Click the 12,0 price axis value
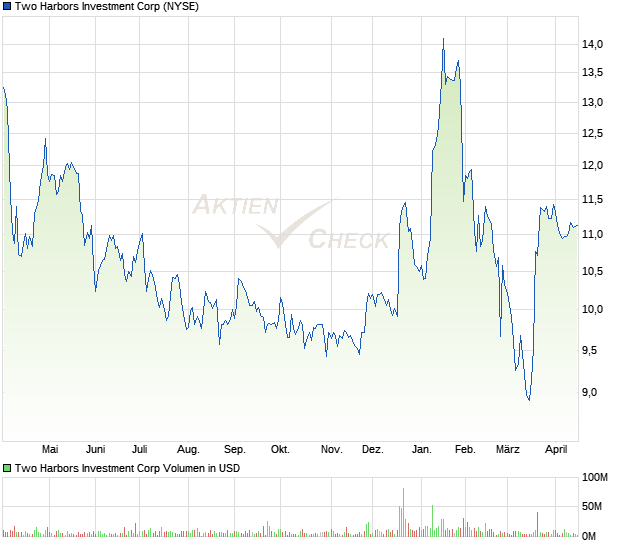Screen dimensions: 620x546 (x=592, y=165)
